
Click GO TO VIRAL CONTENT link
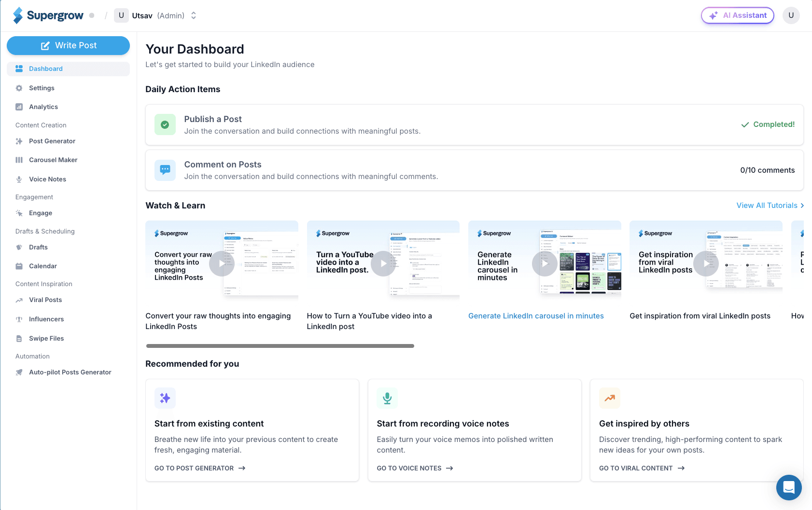click(642, 468)
